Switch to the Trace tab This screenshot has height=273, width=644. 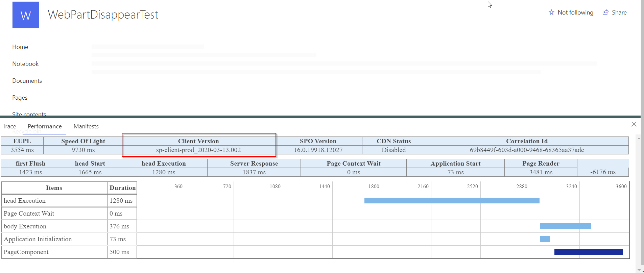pyautogui.click(x=9, y=126)
